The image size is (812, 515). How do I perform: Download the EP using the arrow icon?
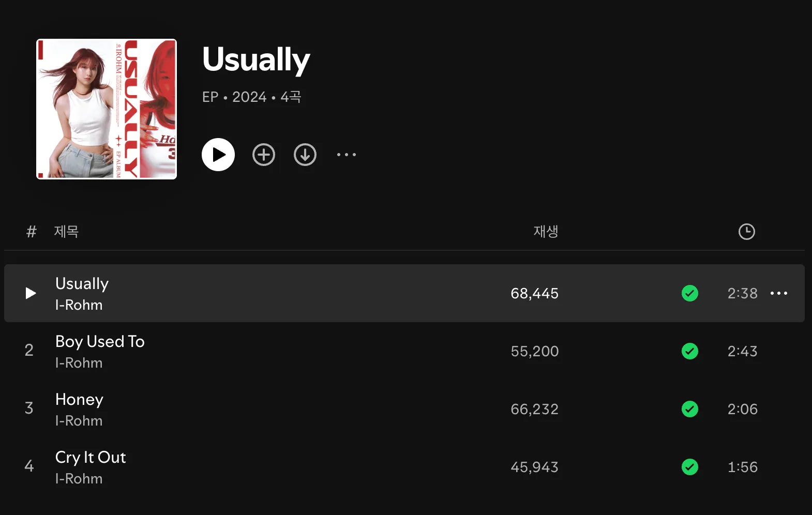pos(305,155)
